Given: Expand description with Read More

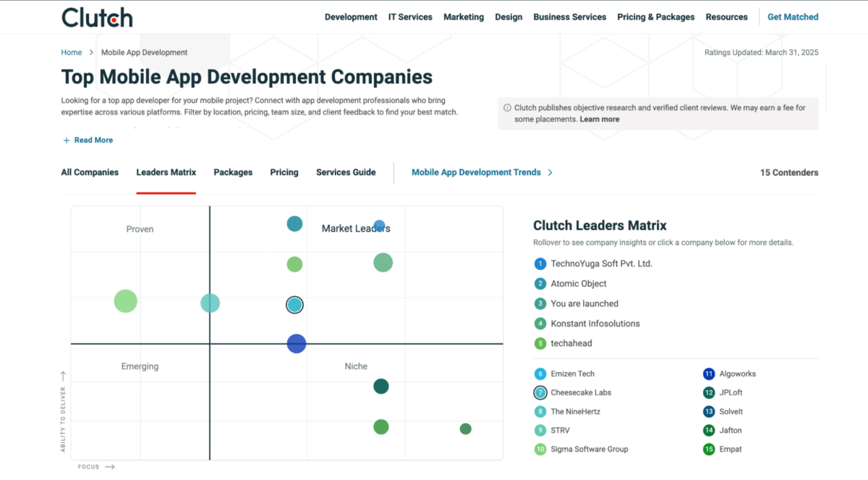Looking at the screenshot, I should click(88, 140).
